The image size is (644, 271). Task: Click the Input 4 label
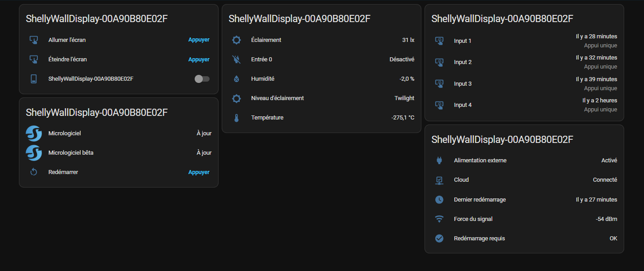point(463,105)
